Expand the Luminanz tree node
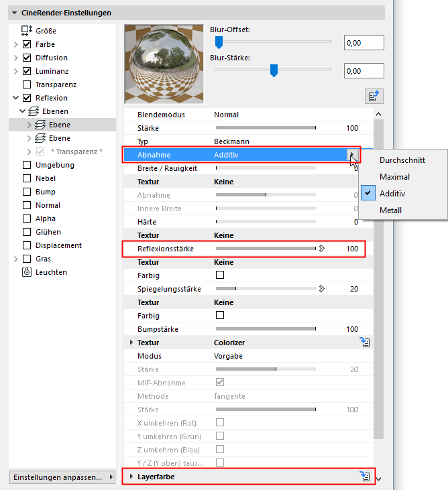This screenshot has width=448, height=490. (16, 71)
